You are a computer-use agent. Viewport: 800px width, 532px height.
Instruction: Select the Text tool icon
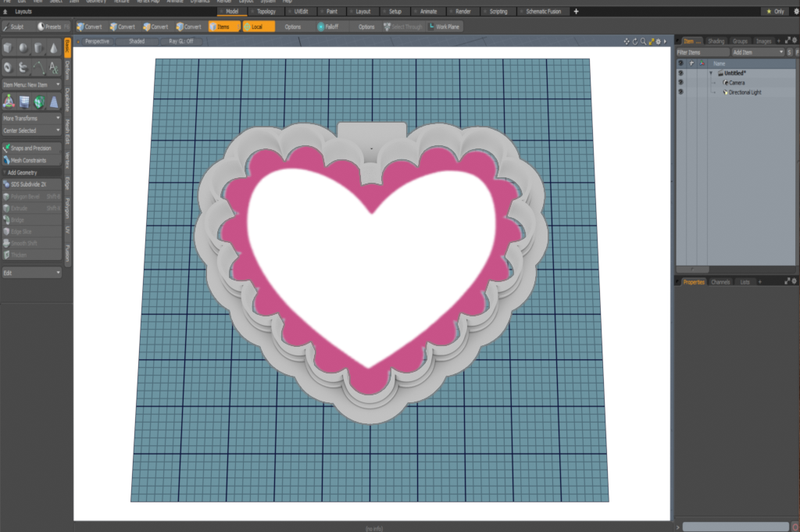tap(53, 67)
